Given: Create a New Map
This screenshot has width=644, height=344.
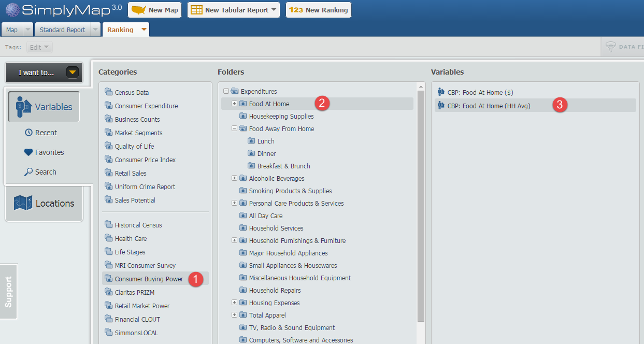Looking at the screenshot, I should [x=155, y=10].
